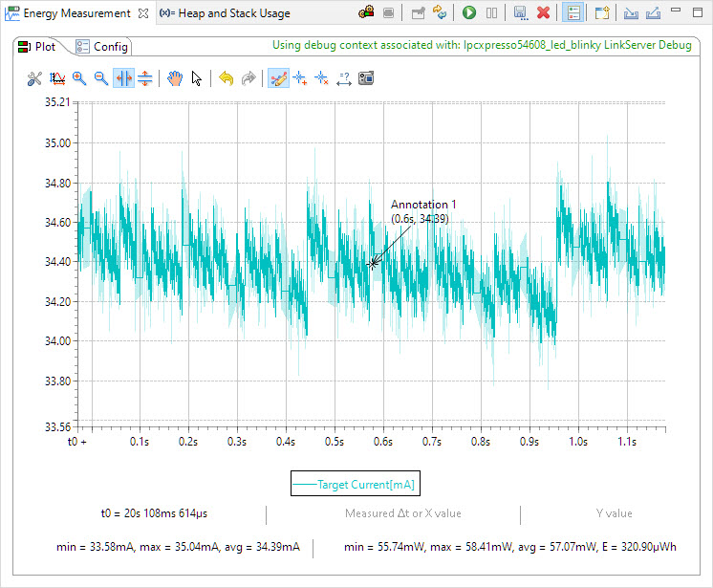Viewport: 713px width, 588px height.
Task: Click the undo yellow arrow icon
Action: pos(226,78)
